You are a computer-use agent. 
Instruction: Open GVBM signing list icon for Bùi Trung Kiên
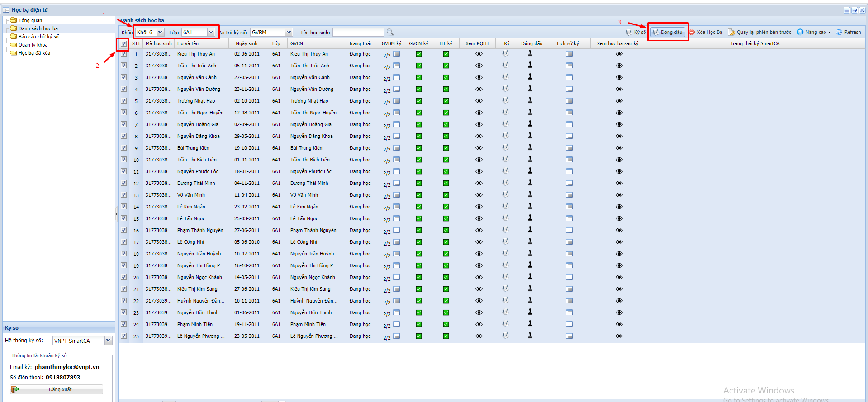pos(397,147)
